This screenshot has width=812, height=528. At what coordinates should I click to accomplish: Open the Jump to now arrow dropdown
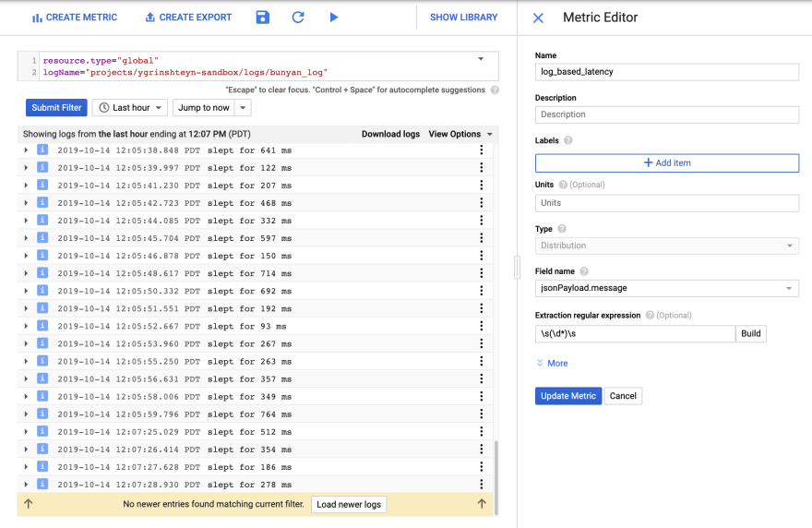pos(243,108)
